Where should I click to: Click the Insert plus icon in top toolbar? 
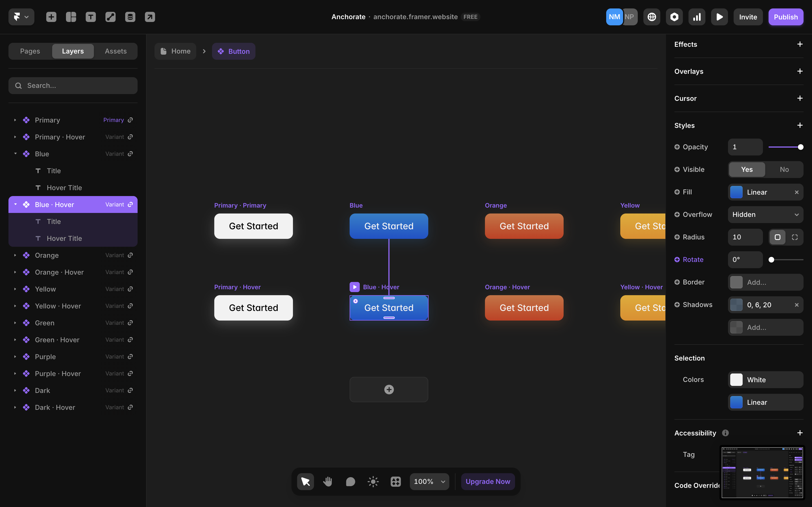tap(51, 17)
